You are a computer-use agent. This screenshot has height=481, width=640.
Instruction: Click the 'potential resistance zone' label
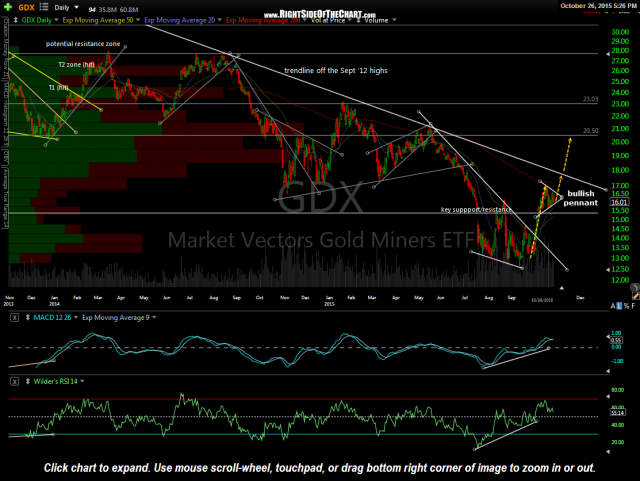coord(83,44)
